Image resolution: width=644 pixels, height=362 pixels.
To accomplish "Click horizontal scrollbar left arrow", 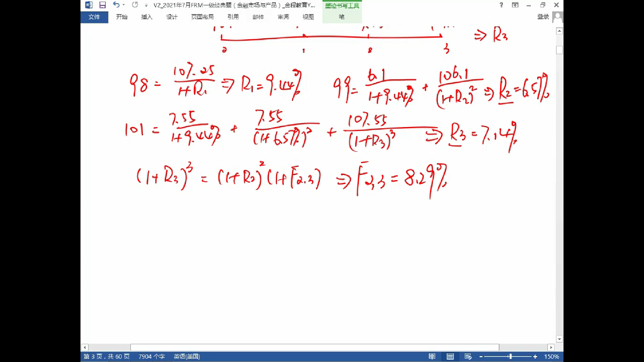I will click(x=84, y=348).
